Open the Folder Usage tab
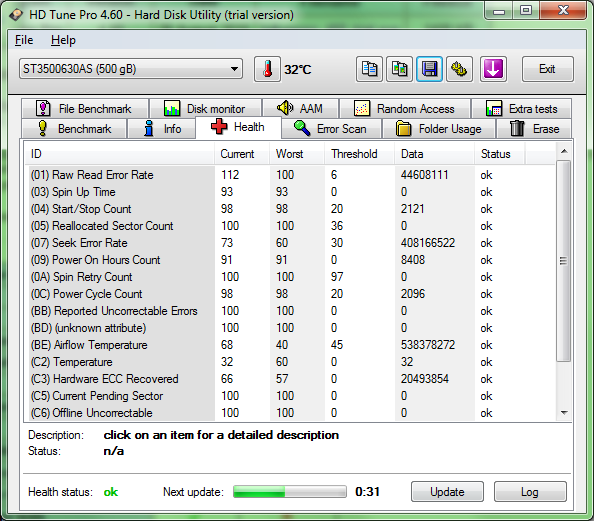Image resolution: width=594 pixels, height=521 pixels. pyautogui.click(x=439, y=128)
